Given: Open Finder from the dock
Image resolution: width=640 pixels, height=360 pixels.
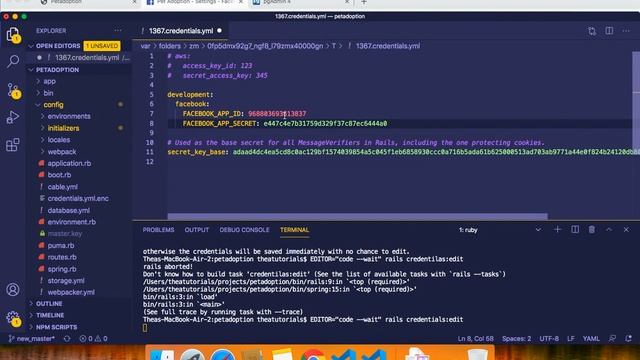Looking at the screenshot, I should [162, 354].
